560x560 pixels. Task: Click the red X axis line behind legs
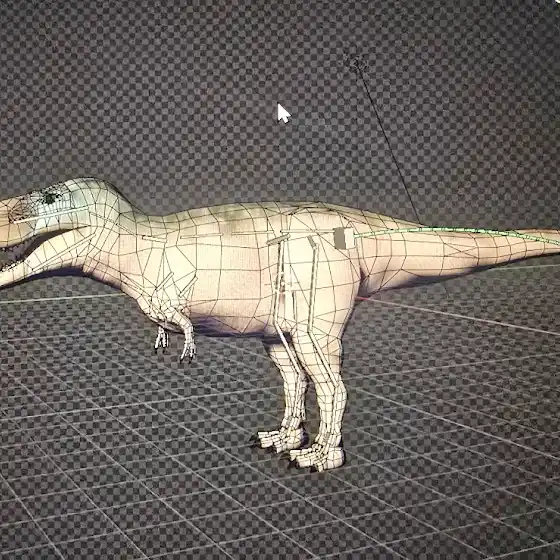(x=365, y=298)
